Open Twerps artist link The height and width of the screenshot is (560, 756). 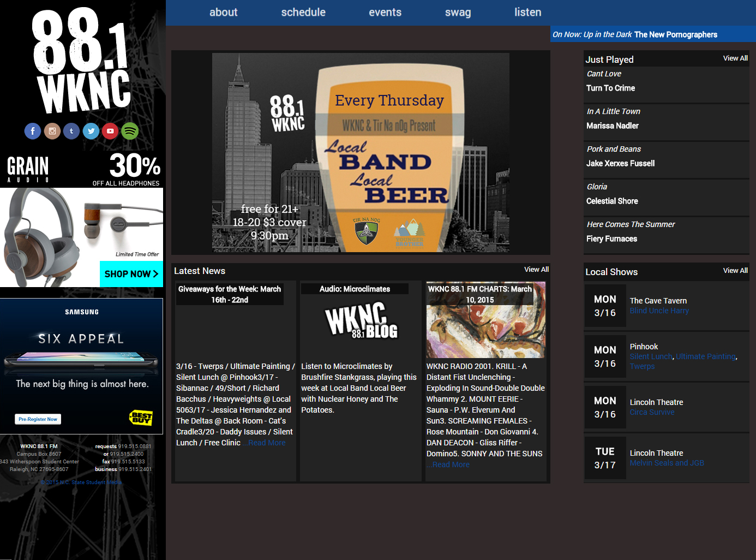coord(642,366)
